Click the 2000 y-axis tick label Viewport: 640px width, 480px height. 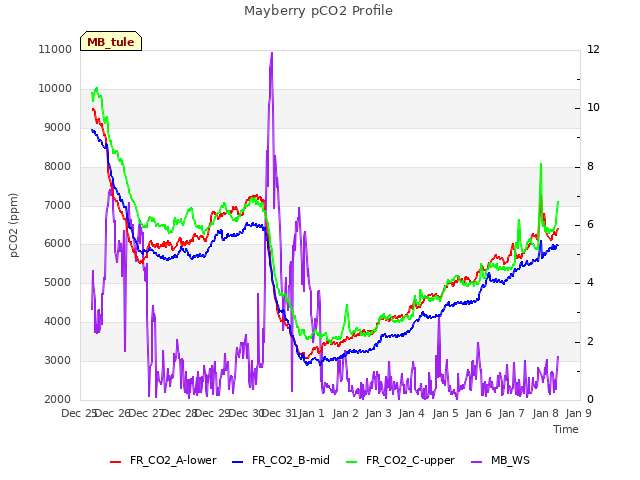tap(57, 399)
